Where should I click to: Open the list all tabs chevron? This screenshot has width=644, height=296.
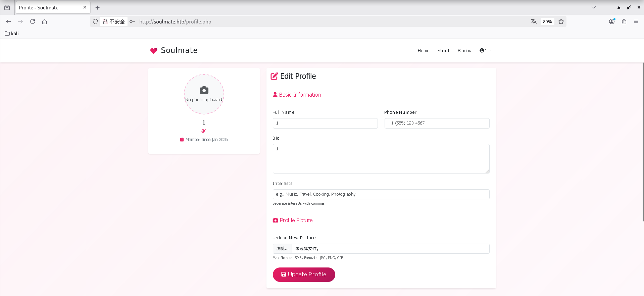[x=593, y=7]
